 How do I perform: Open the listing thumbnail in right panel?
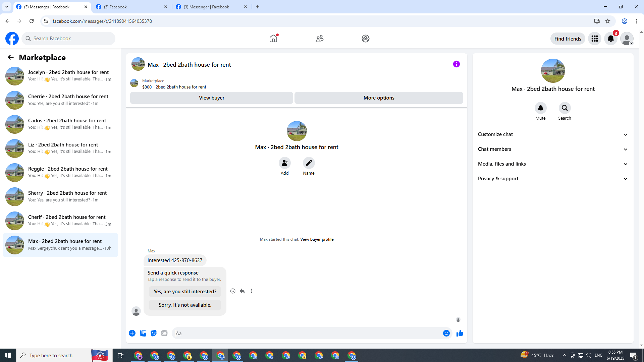point(553,71)
